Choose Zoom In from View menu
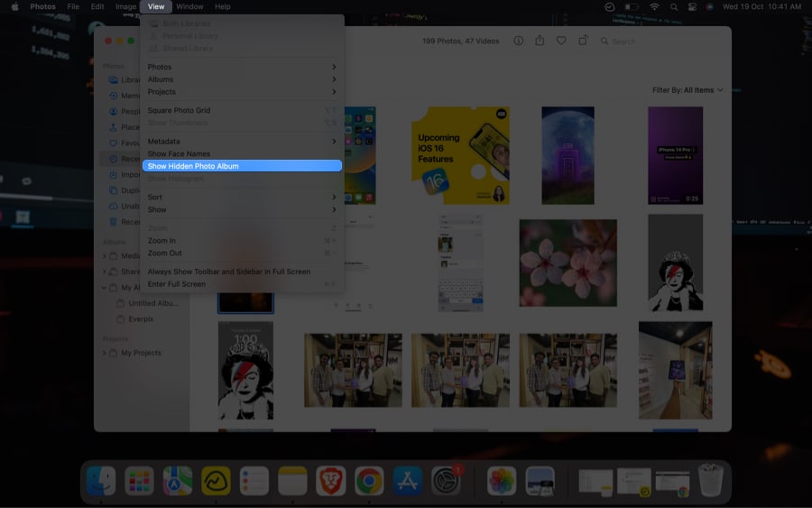Screen dimensions: 812x508 242,241
